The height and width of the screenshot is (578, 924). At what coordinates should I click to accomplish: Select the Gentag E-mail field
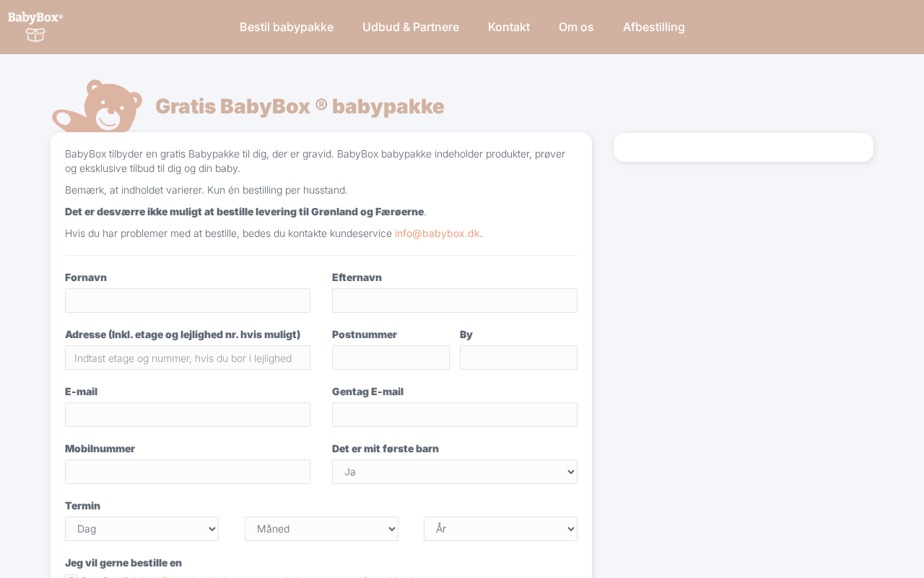click(x=455, y=415)
